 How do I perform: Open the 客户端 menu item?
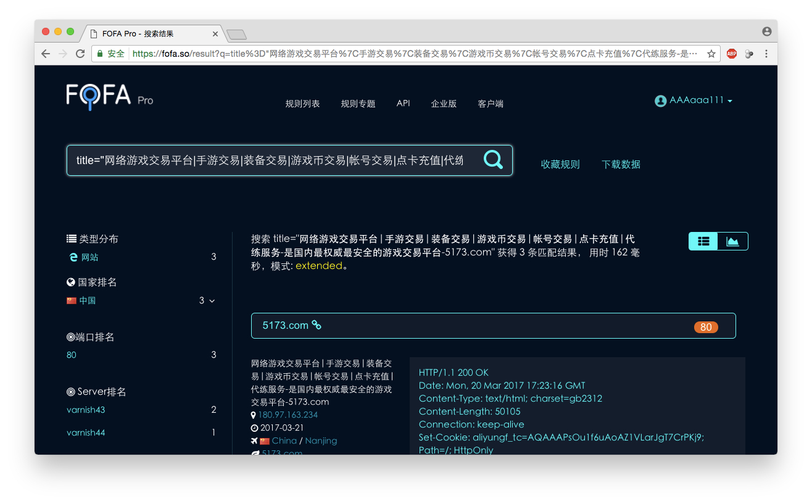tap(491, 104)
